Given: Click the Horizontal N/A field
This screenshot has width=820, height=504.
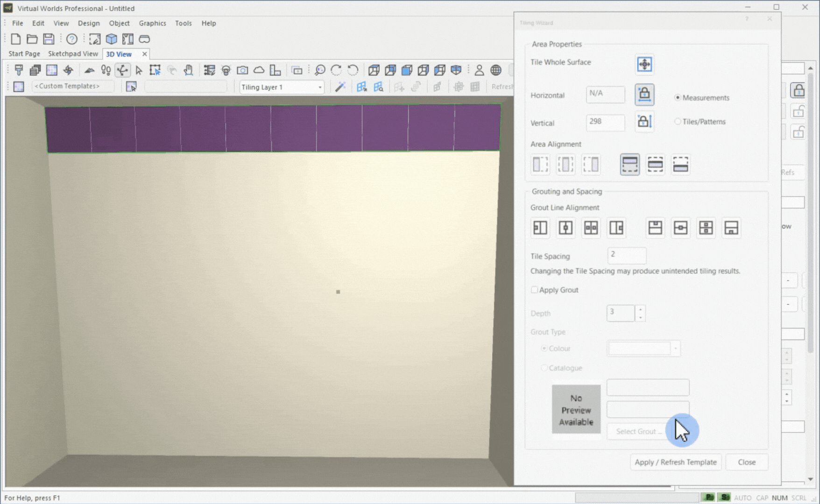Looking at the screenshot, I should pos(605,95).
